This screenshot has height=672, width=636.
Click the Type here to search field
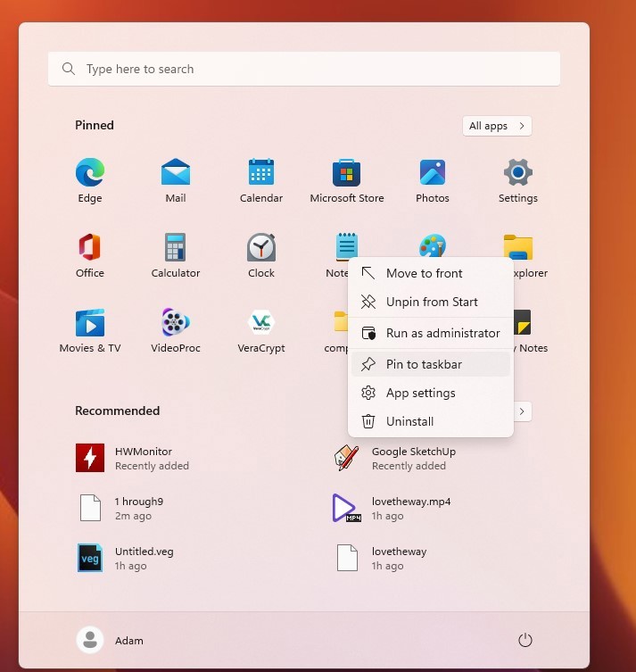coord(304,69)
